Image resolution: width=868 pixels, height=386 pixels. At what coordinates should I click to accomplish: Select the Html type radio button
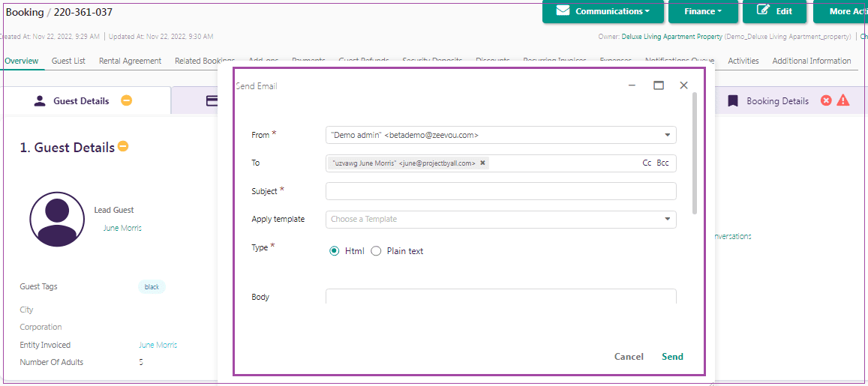(335, 251)
